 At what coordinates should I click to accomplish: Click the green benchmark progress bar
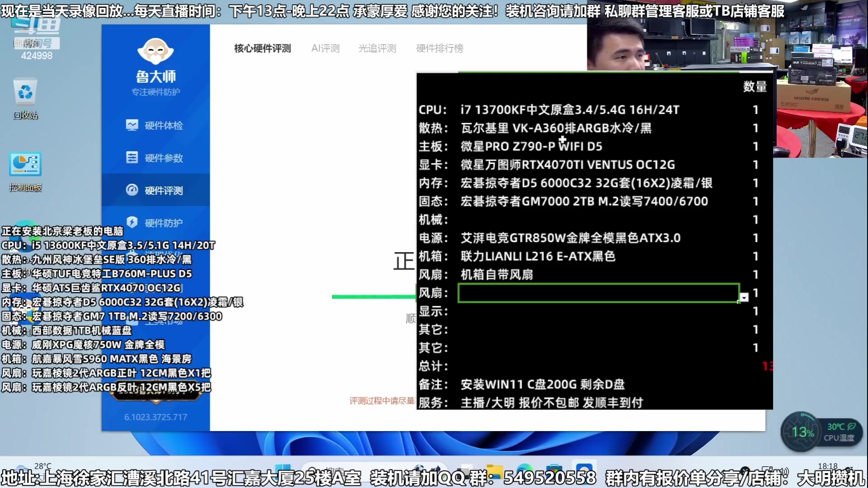(x=373, y=297)
